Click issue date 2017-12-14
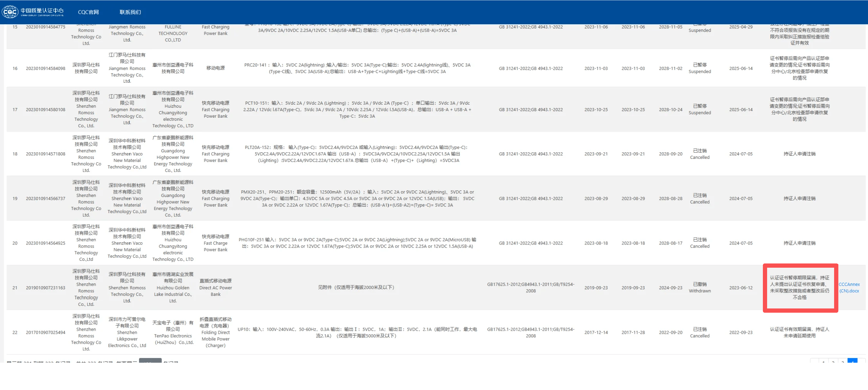868x390 pixels. (x=596, y=332)
